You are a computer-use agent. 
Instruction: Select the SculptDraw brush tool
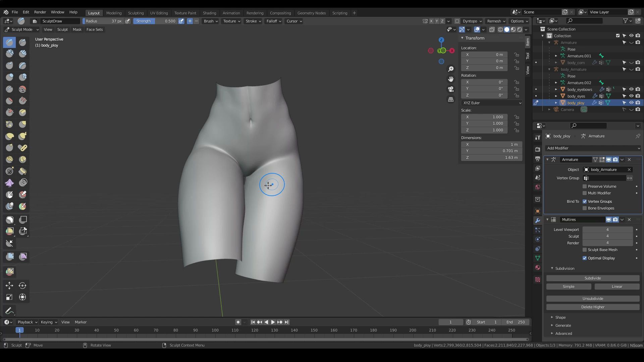(10, 42)
